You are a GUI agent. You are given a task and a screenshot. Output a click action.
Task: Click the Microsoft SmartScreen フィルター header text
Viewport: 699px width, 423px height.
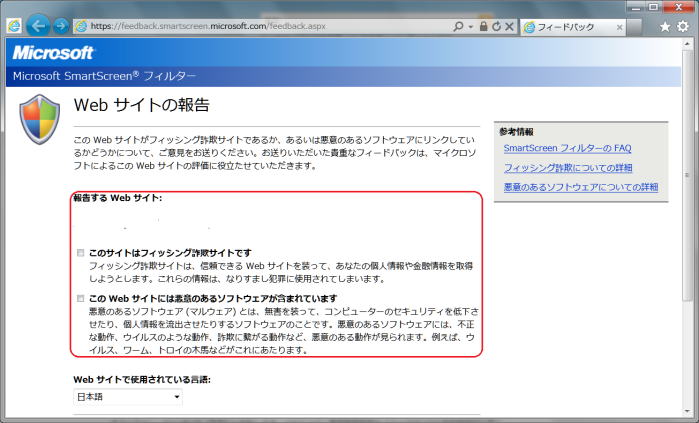104,76
